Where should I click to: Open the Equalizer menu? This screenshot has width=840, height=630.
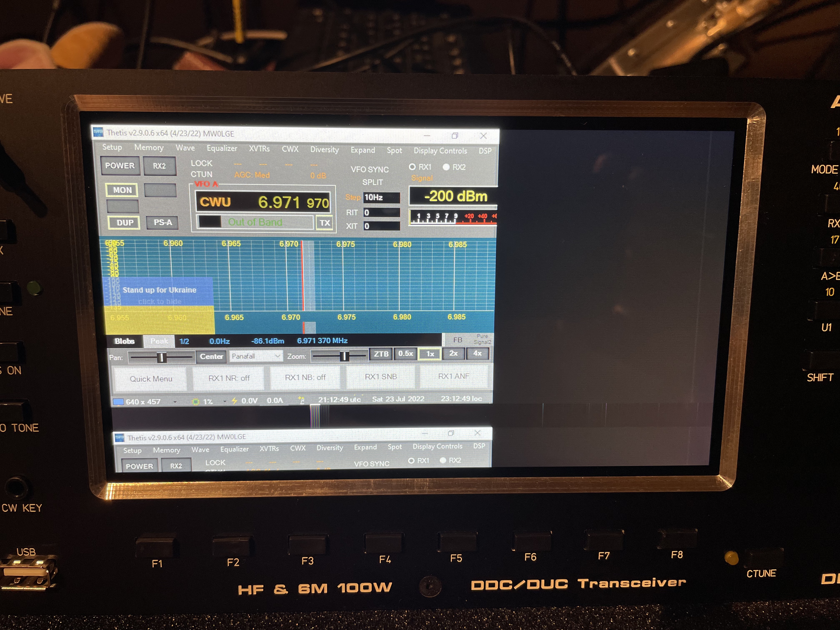click(222, 149)
